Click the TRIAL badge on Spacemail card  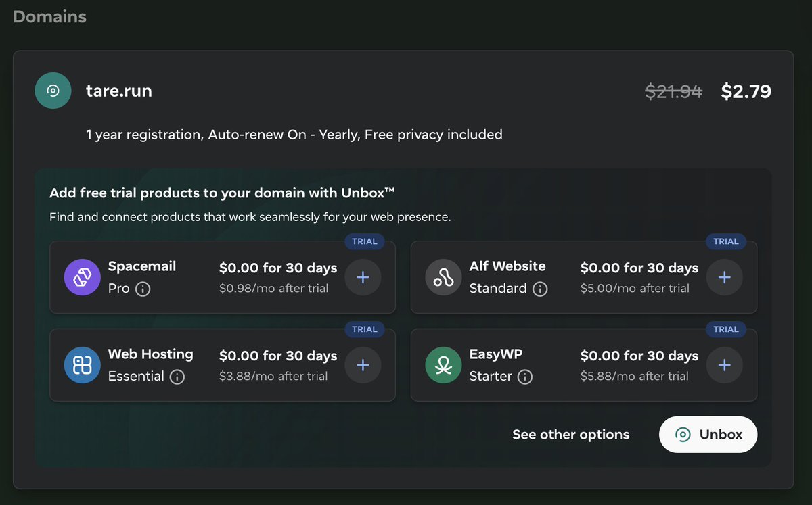pos(365,241)
